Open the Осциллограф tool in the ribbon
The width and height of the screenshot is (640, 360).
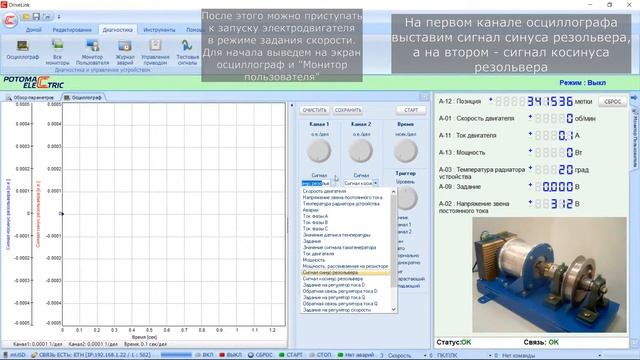22,50
